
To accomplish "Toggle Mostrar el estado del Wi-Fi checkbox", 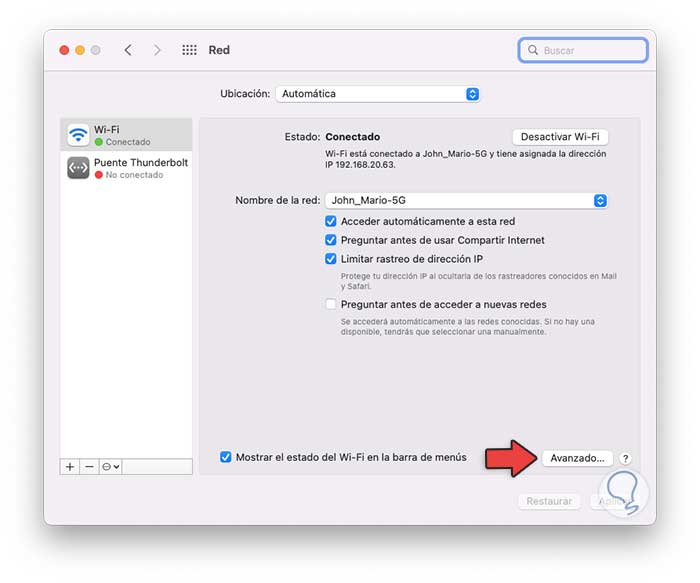I will click(225, 457).
